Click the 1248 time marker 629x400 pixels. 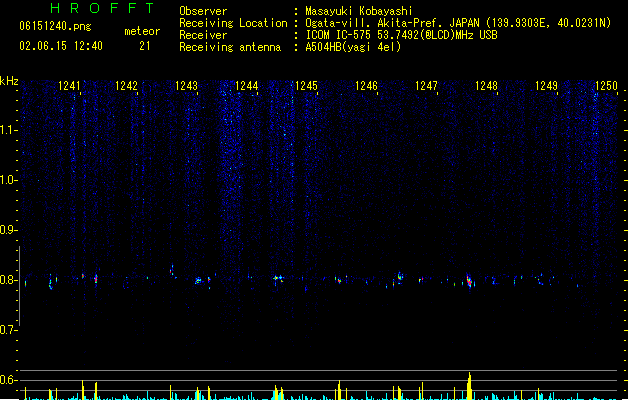pyautogui.click(x=486, y=86)
